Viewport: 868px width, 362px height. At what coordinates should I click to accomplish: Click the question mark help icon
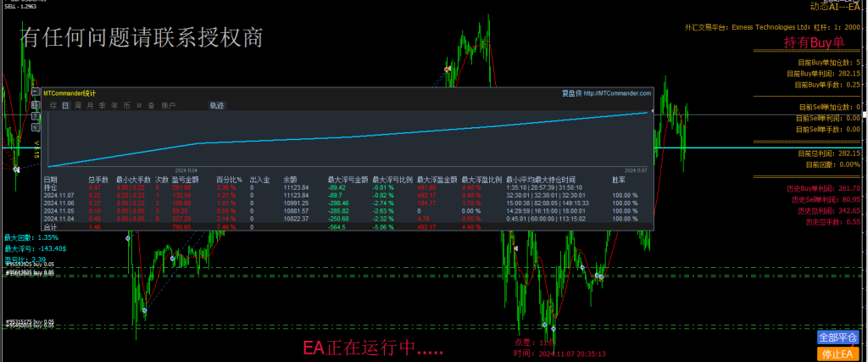coord(36,116)
